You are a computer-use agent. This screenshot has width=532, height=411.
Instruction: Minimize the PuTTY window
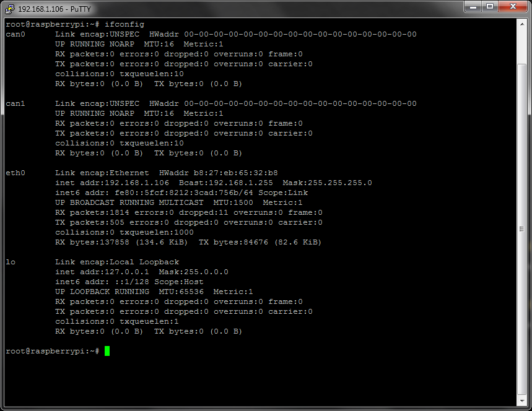(473, 7)
